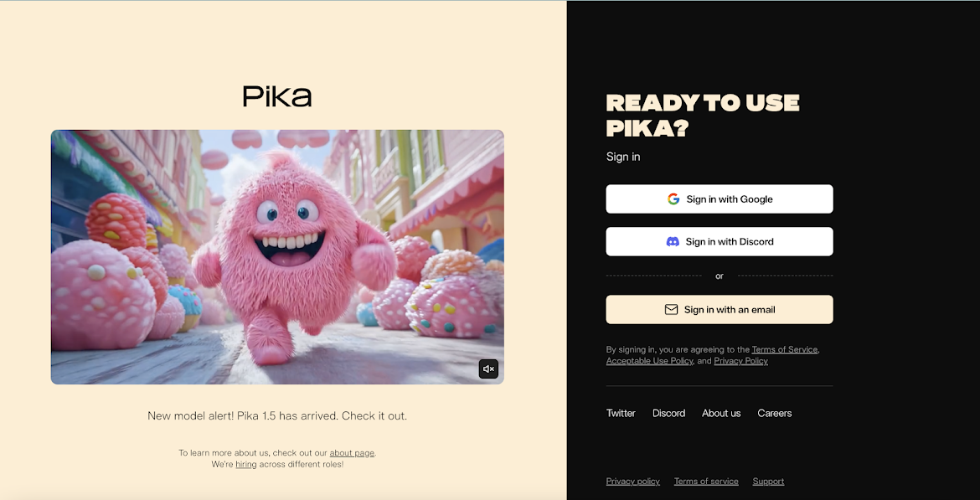
Task: Open the Terms of Service link in agreement text
Action: click(x=784, y=349)
